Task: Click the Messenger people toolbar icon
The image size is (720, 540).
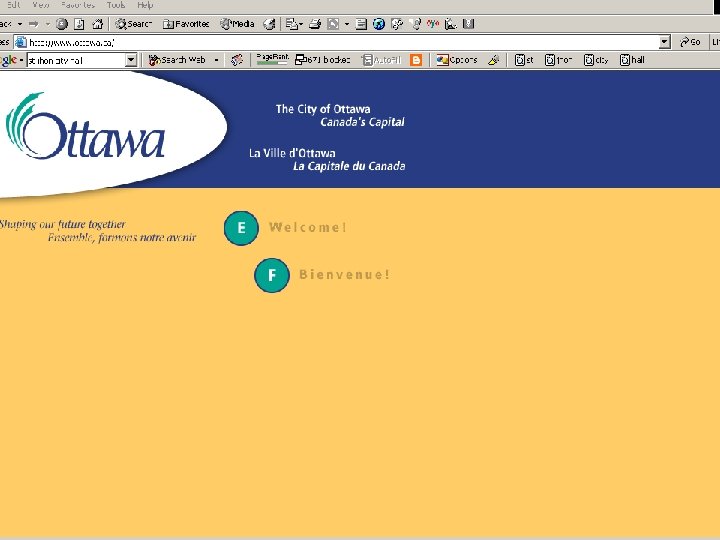Action: (397, 24)
